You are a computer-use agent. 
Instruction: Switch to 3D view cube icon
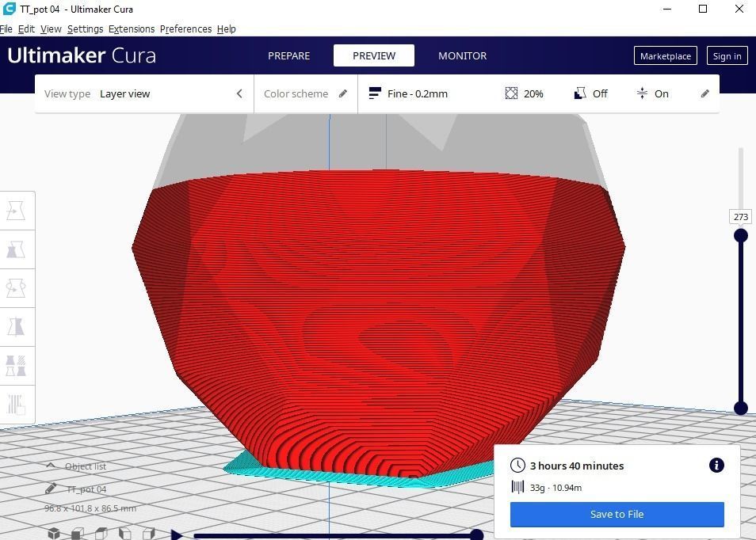pos(54,534)
